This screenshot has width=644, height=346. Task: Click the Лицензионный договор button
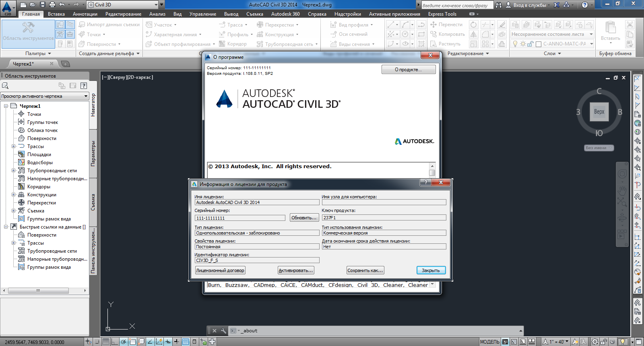pyautogui.click(x=220, y=270)
